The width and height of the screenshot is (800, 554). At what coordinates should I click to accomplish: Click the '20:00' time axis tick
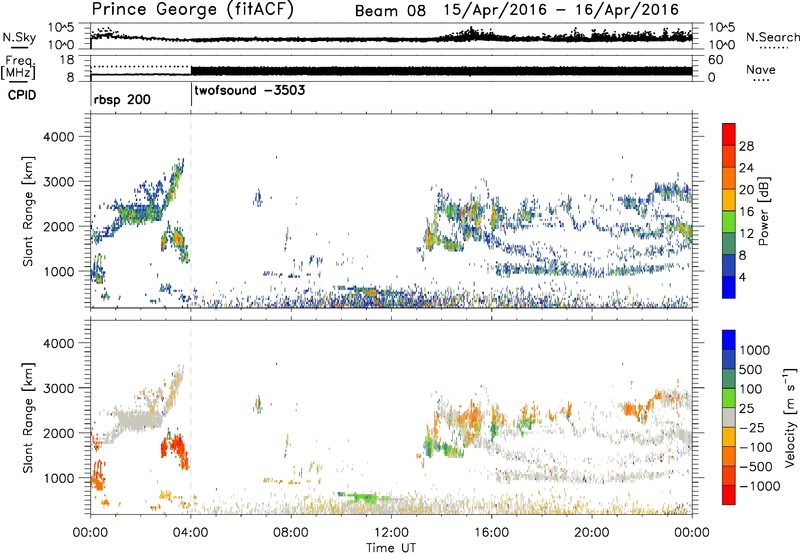pyautogui.click(x=592, y=533)
